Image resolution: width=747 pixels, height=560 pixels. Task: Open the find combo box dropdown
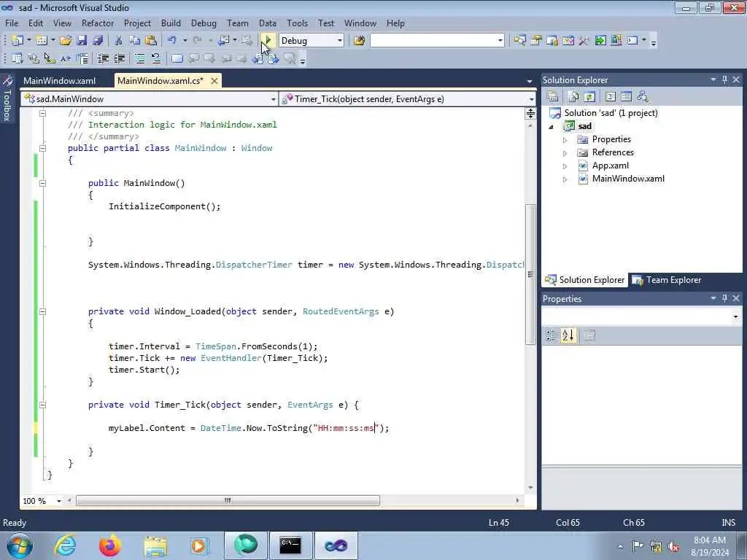click(x=500, y=41)
